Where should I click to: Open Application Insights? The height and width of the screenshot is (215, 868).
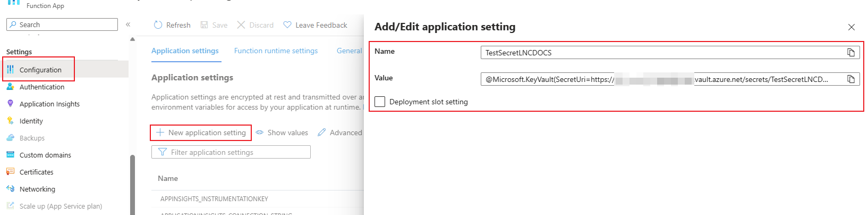tap(49, 104)
